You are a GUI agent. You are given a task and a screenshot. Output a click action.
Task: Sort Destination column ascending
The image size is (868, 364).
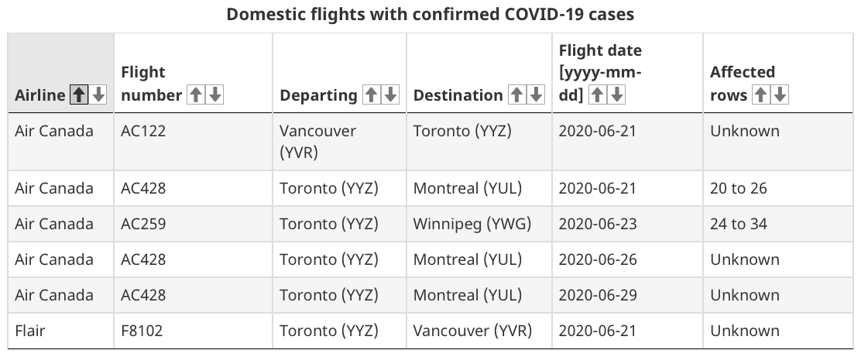[x=517, y=94]
